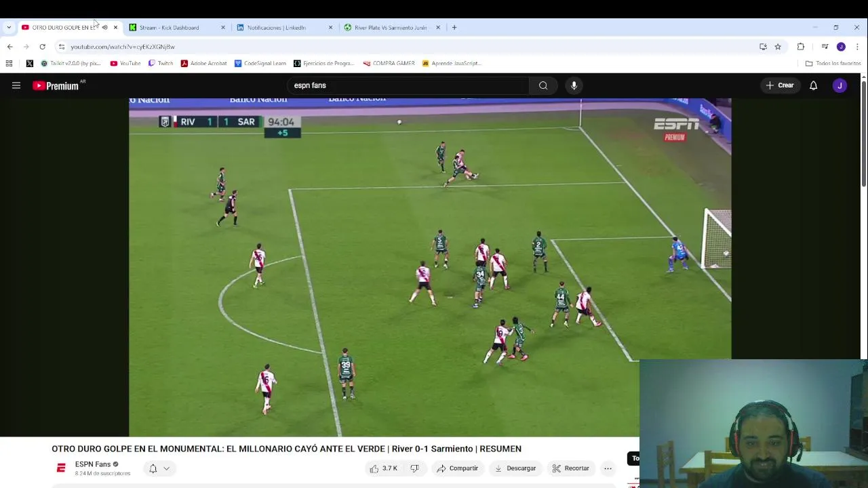The width and height of the screenshot is (868, 488).
Task: Click the YouTube search magnifier button
Action: (x=543, y=85)
